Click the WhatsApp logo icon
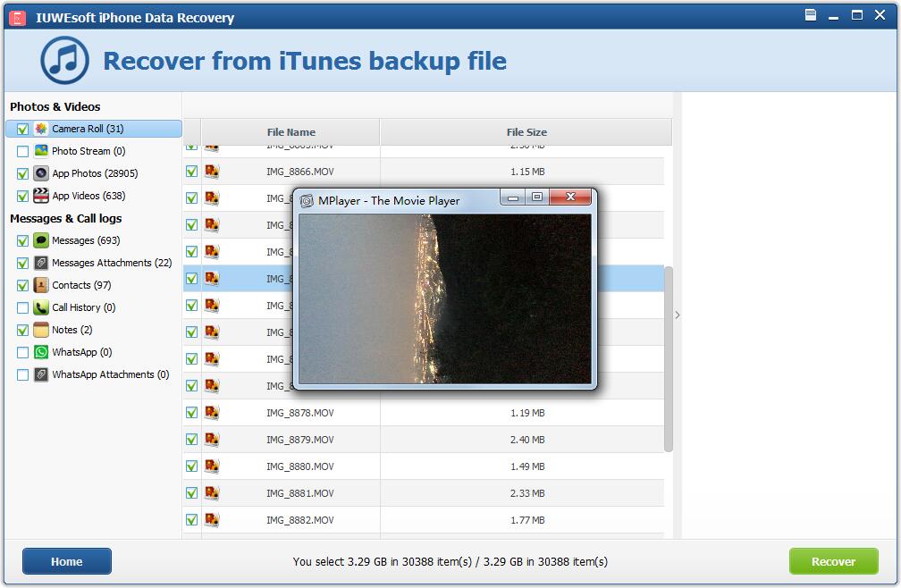This screenshot has width=901, height=588. (x=41, y=352)
